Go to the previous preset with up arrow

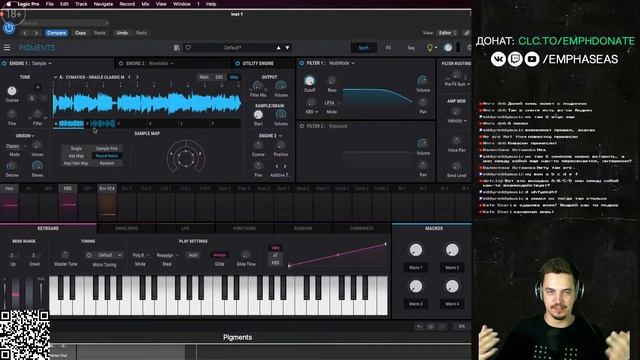[278, 48]
